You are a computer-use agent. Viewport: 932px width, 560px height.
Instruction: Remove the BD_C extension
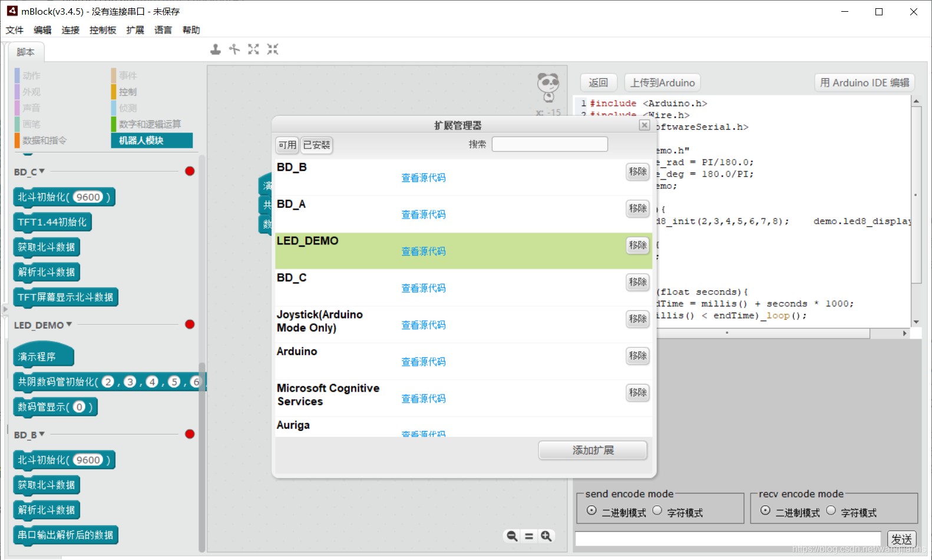tap(637, 282)
